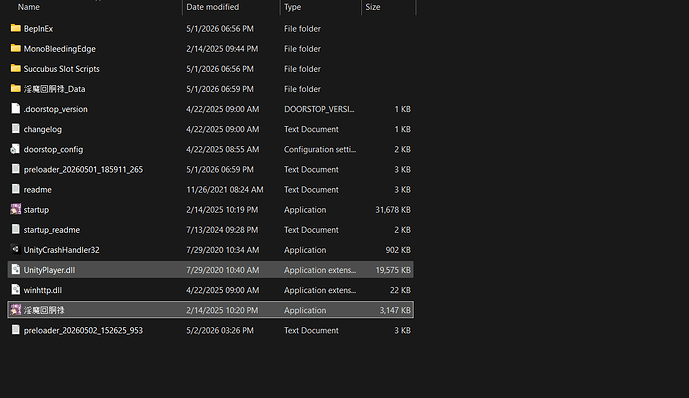Click the doorstop_config file name

pyautogui.click(x=53, y=149)
